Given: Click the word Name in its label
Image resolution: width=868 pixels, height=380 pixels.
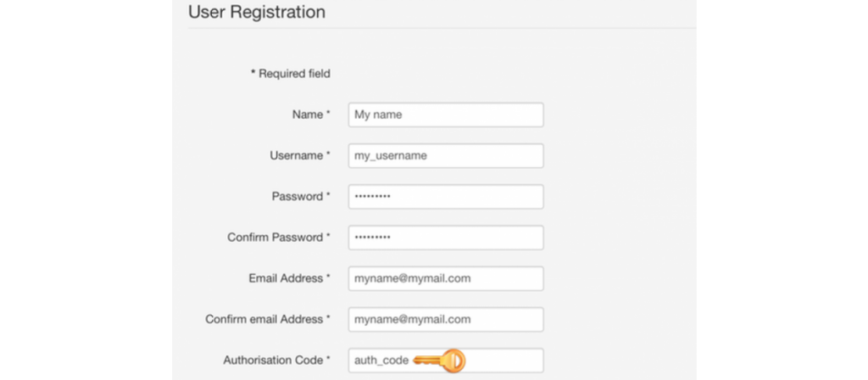Looking at the screenshot, I should click(307, 115).
